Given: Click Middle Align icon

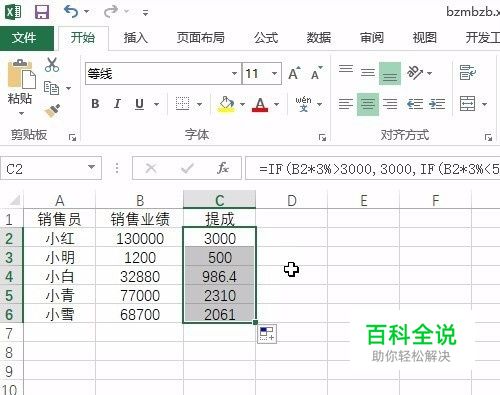Looking at the screenshot, I should click(x=368, y=72).
